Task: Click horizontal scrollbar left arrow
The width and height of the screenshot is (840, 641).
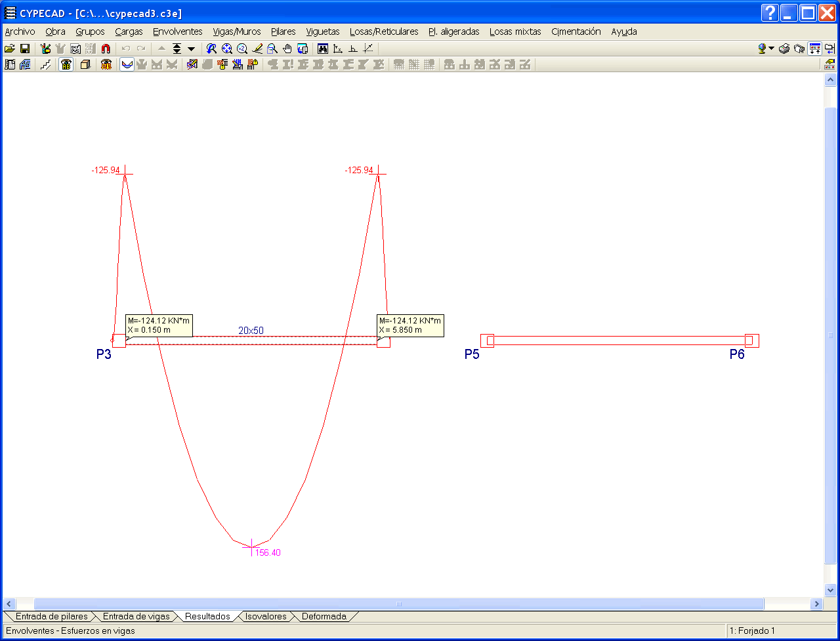Action: 9,604
